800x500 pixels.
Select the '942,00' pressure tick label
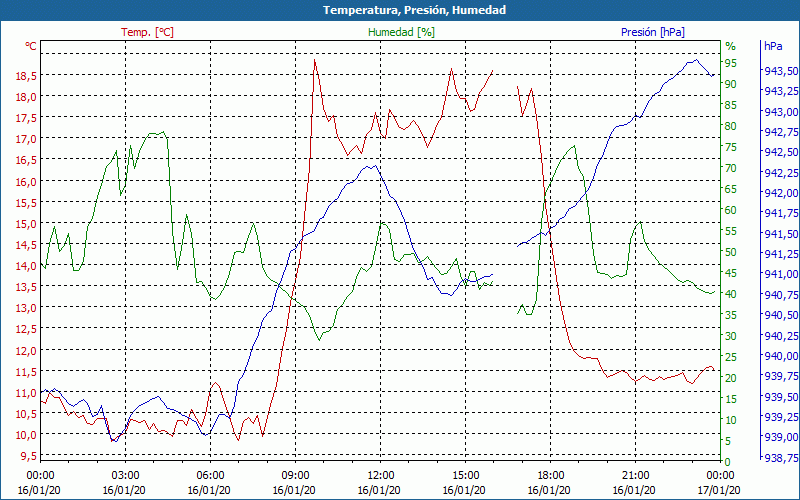[x=781, y=193]
